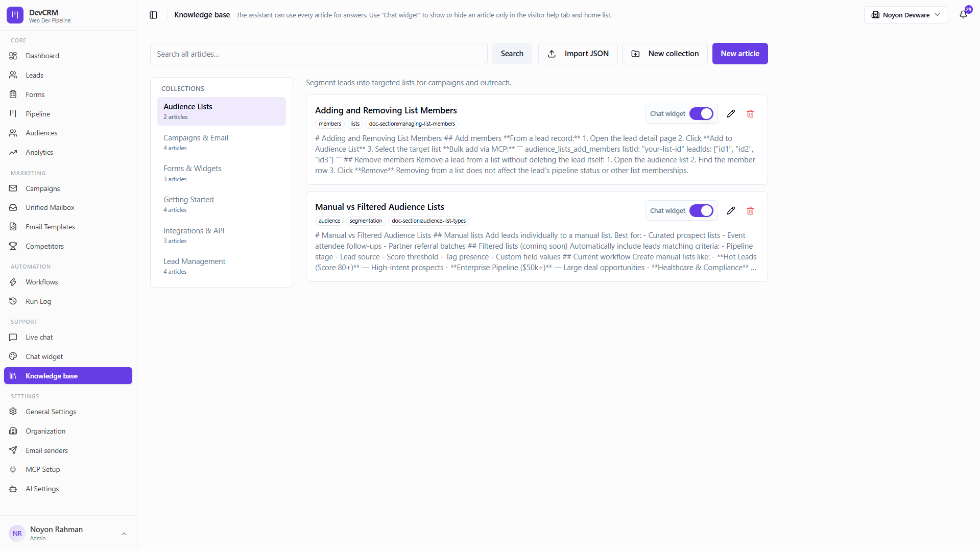Open the Pipeline section
Viewport: 980px width, 551px height.
click(x=68, y=114)
